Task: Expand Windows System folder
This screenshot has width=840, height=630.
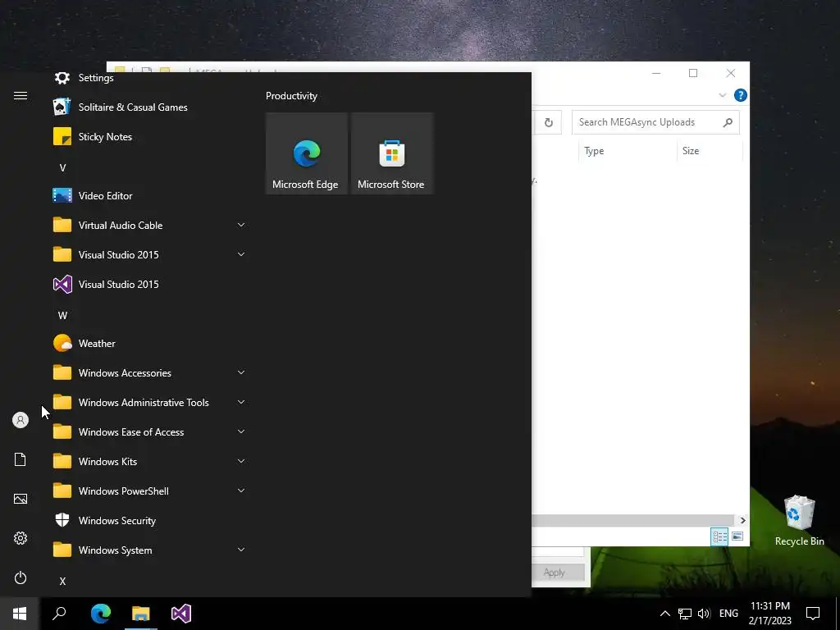Action: 241,550
